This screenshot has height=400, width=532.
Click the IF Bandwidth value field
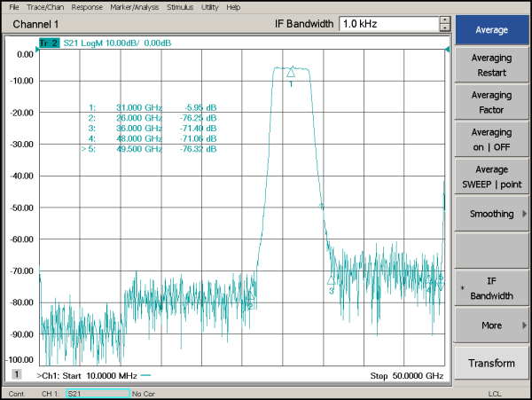[389, 24]
